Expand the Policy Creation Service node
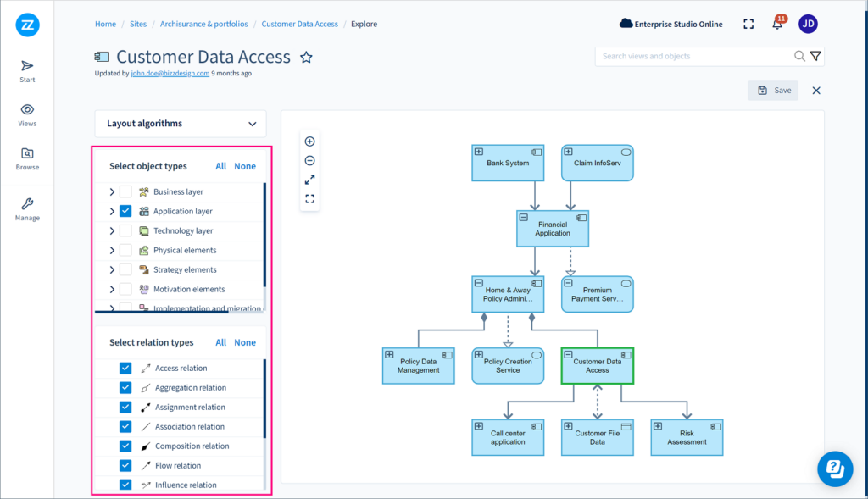Screen dimensions: 868x499 pos(479,355)
